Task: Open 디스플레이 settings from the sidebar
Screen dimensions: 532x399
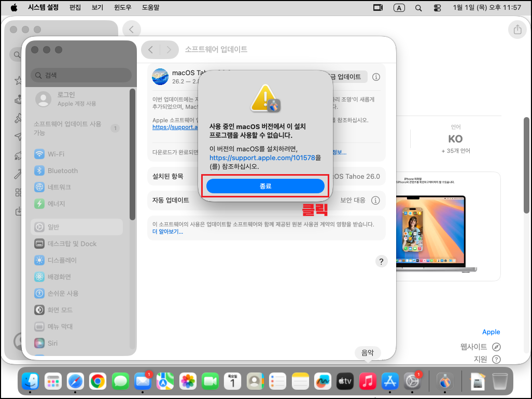Action: click(x=77, y=260)
